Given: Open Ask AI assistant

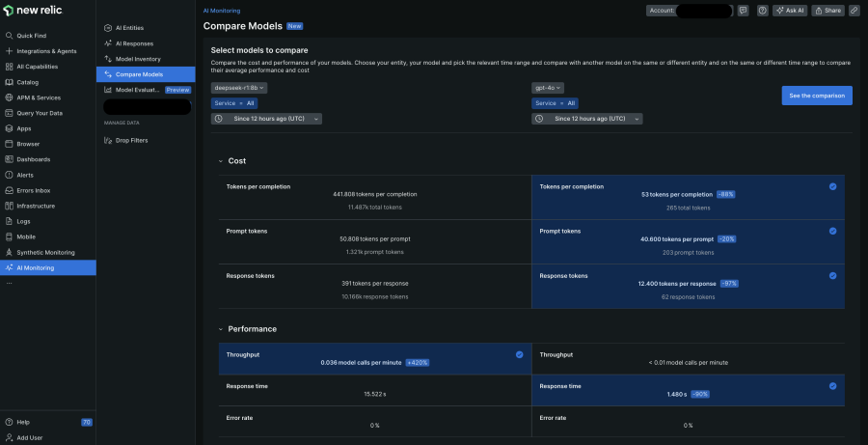Looking at the screenshot, I should [x=791, y=10].
